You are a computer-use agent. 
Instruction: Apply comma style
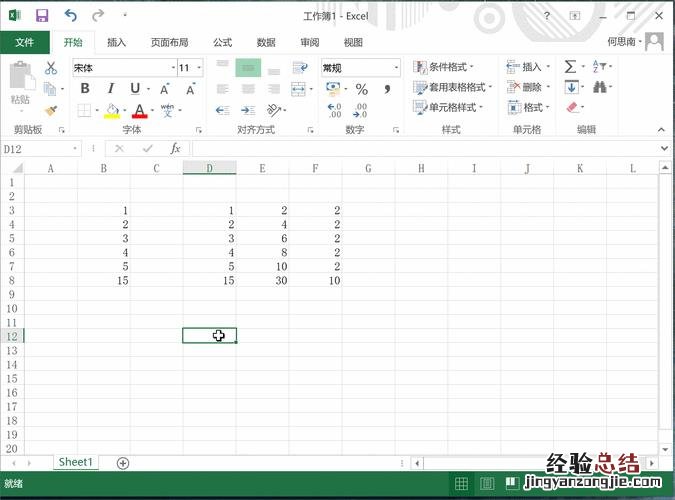pyautogui.click(x=387, y=89)
